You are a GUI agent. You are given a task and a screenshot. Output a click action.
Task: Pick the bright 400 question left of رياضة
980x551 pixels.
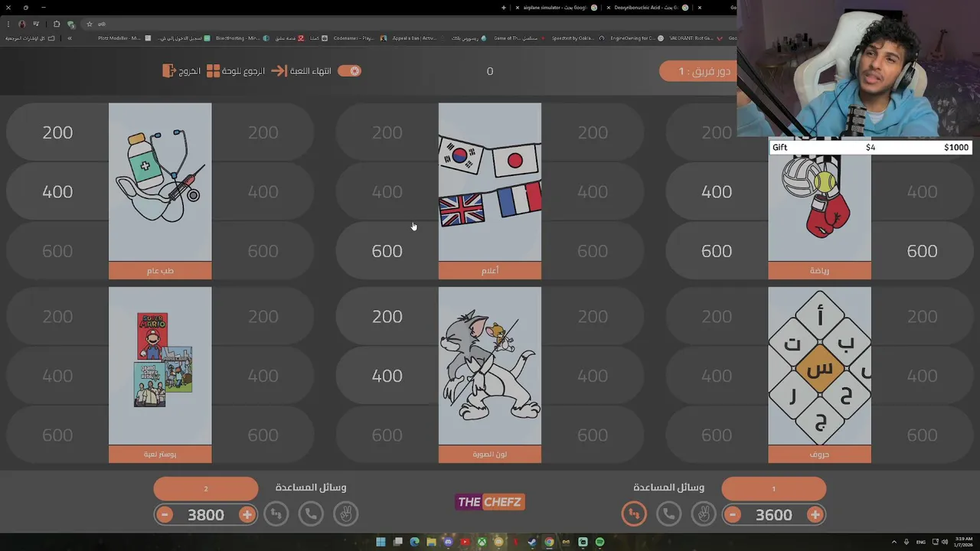(717, 191)
